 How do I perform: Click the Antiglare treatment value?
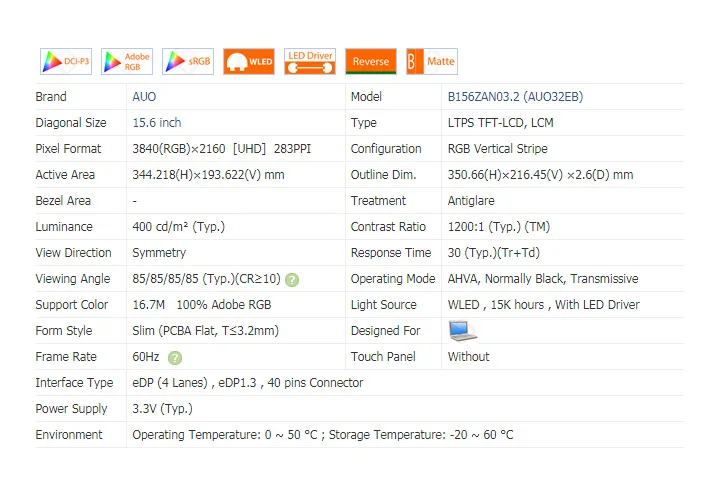471,201
